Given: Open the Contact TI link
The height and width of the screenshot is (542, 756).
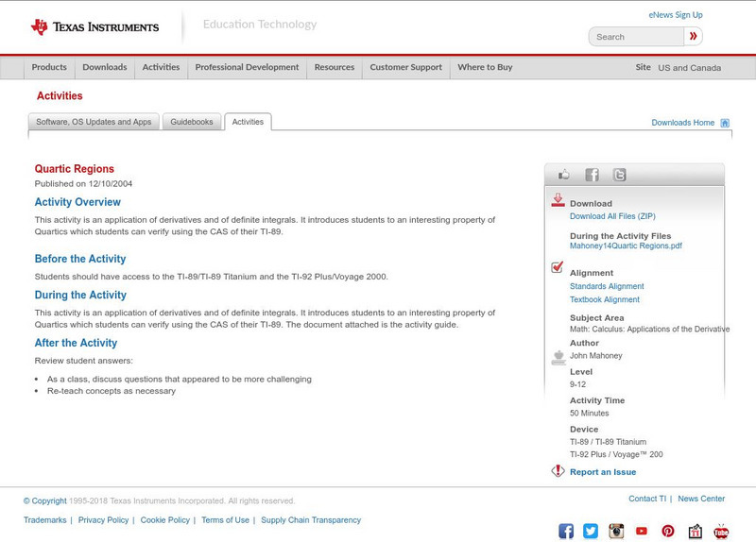Looking at the screenshot, I should [647, 499].
